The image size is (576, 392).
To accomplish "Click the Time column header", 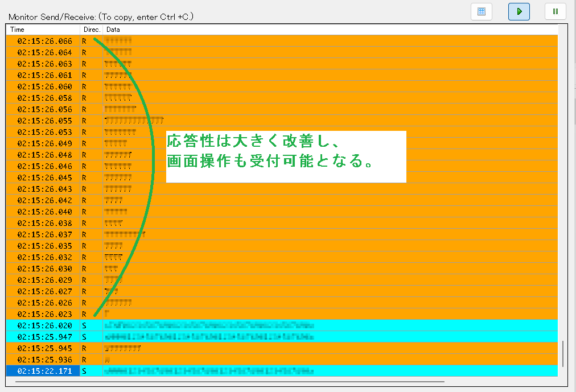I will pos(43,30).
